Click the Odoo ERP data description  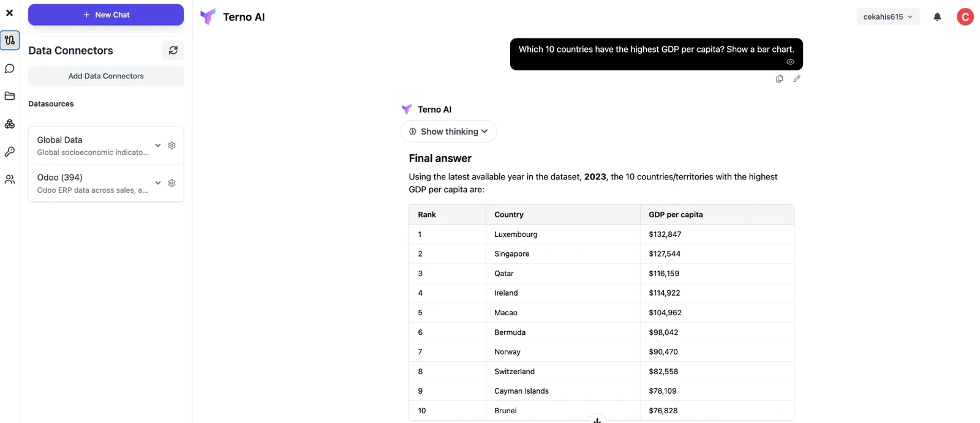[x=92, y=190]
